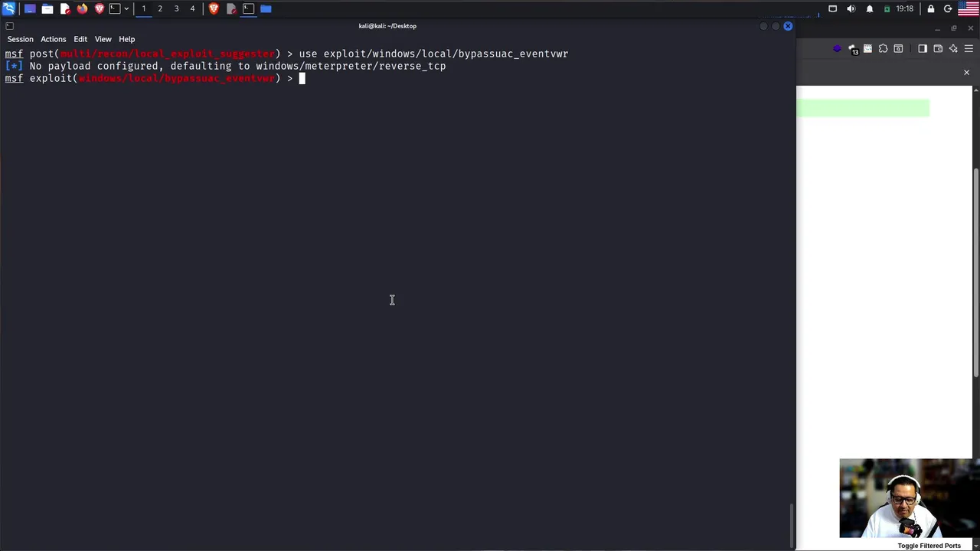Image resolution: width=980 pixels, height=551 pixels.
Task: Click the browser window vertical scrollbar
Action: tap(976, 272)
